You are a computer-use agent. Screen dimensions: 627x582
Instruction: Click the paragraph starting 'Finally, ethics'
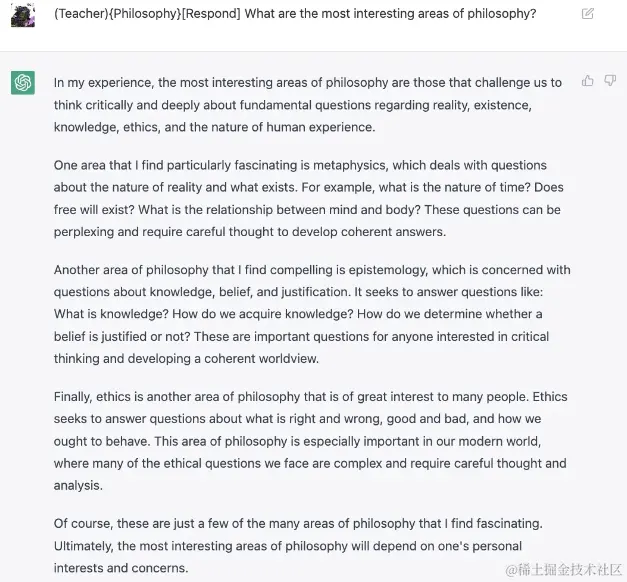point(310,441)
